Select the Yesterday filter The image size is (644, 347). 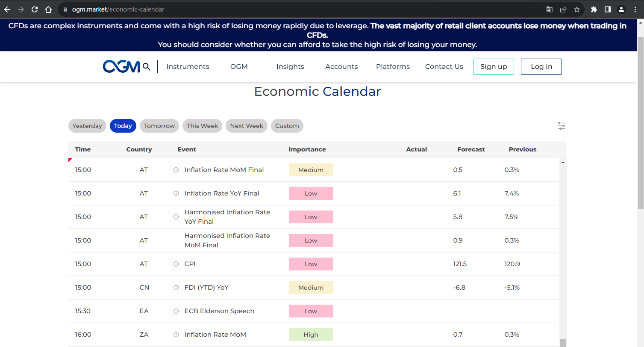87,126
